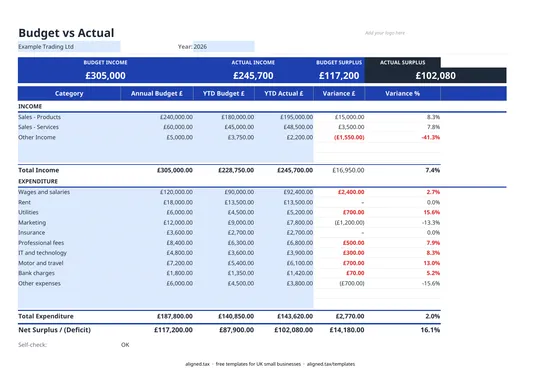
Task: Select the 'YTD Actual £' column header
Action: pyautogui.click(x=284, y=93)
